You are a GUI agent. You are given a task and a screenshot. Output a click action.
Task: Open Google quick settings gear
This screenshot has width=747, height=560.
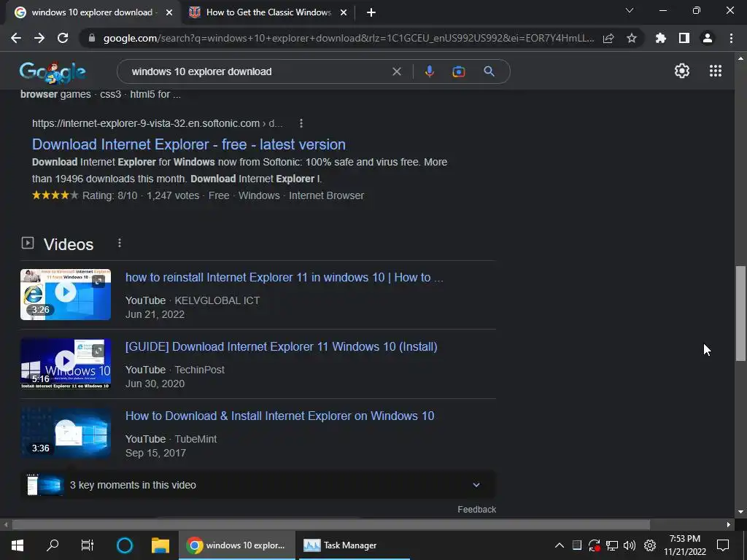682,71
